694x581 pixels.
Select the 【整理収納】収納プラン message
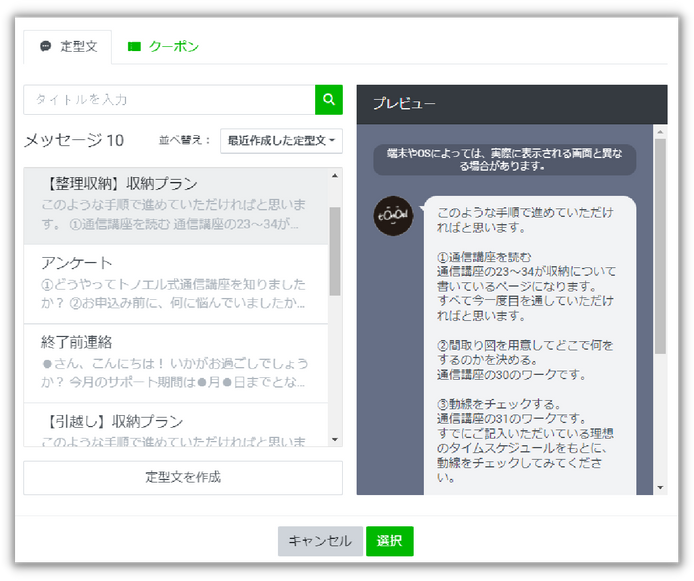click(176, 205)
